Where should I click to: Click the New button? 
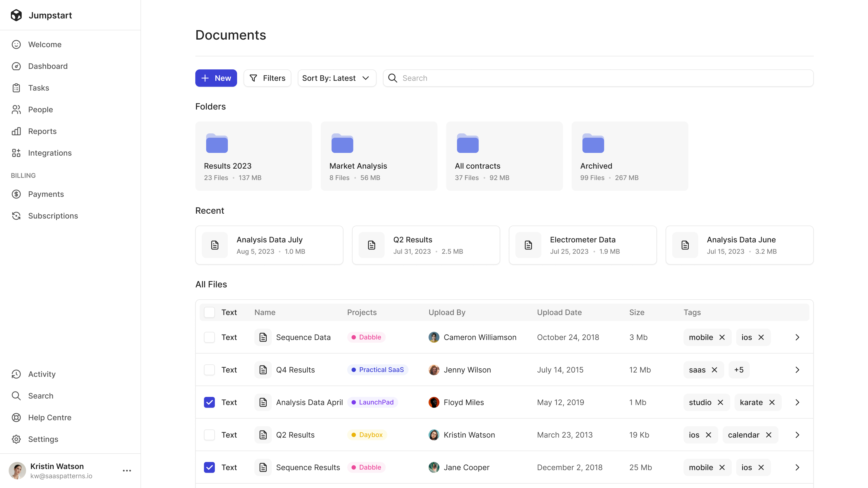click(x=216, y=78)
